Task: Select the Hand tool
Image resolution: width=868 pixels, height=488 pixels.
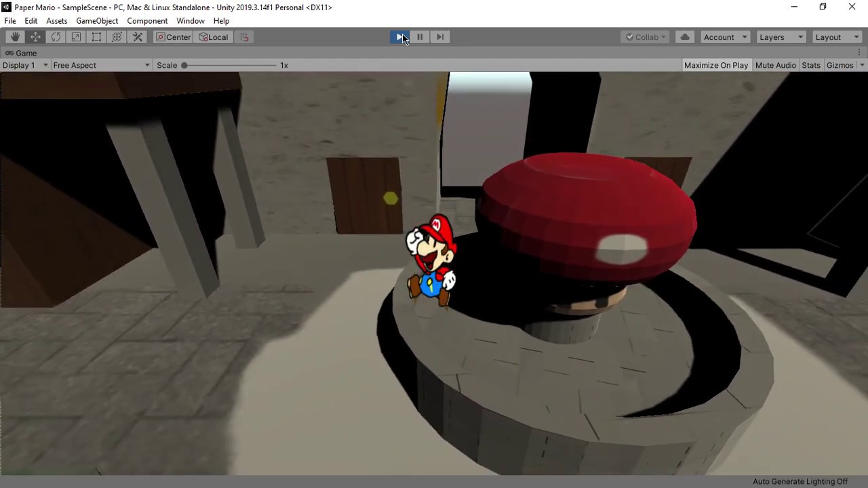Action: pyautogui.click(x=15, y=37)
